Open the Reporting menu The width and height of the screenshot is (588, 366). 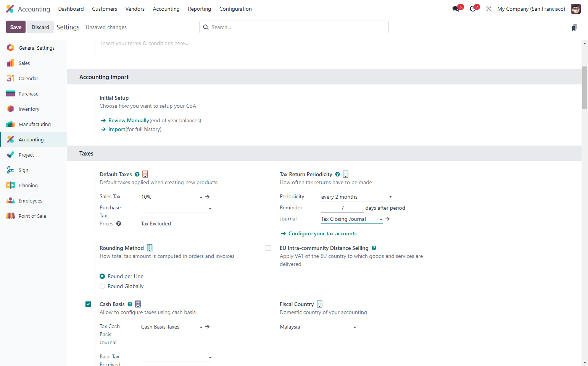pos(200,9)
